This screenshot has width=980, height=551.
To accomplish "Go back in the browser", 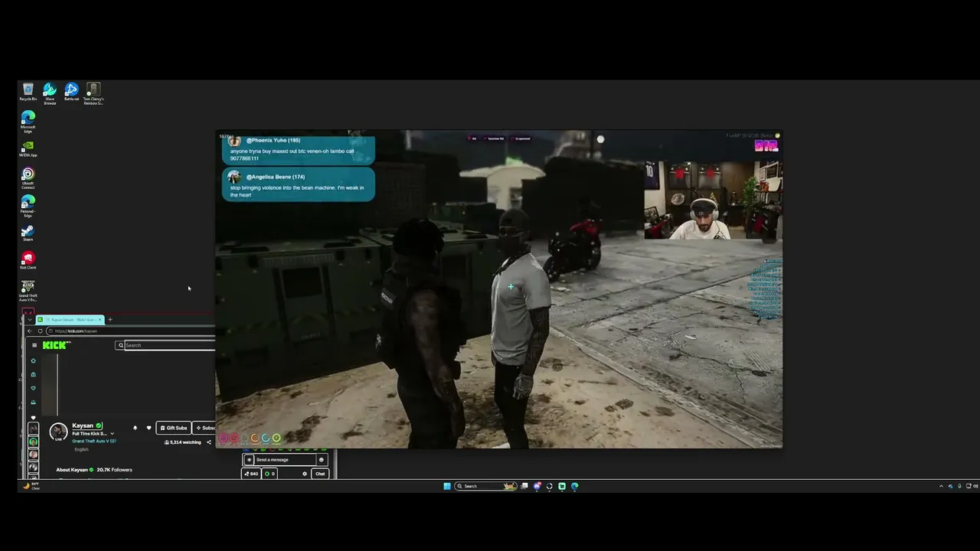I will tap(30, 331).
